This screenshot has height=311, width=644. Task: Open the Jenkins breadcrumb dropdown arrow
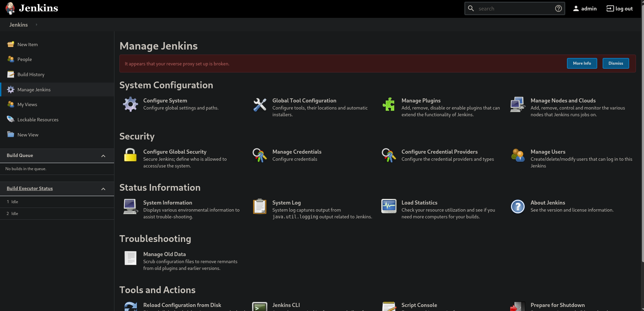click(36, 25)
